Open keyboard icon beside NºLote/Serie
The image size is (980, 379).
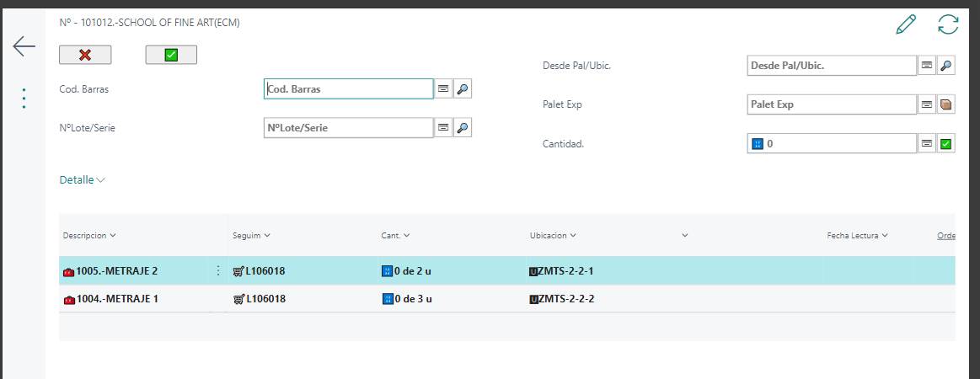tap(443, 127)
